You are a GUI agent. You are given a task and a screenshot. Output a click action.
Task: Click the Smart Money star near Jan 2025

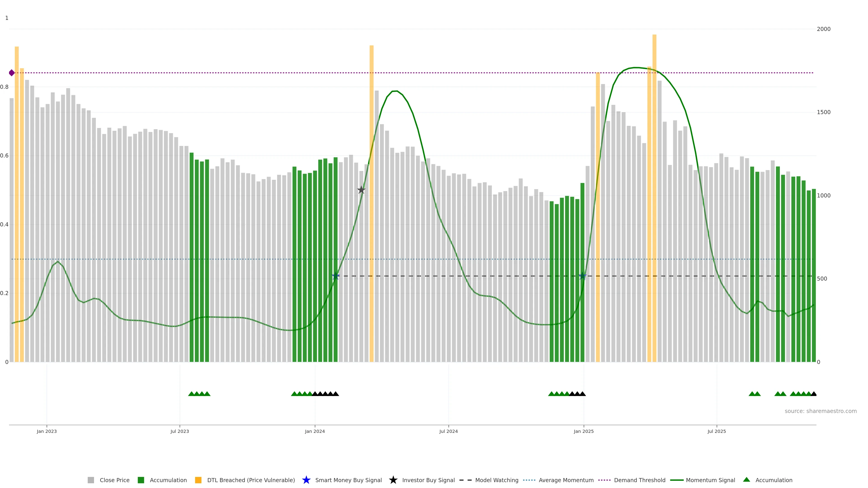coord(583,276)
